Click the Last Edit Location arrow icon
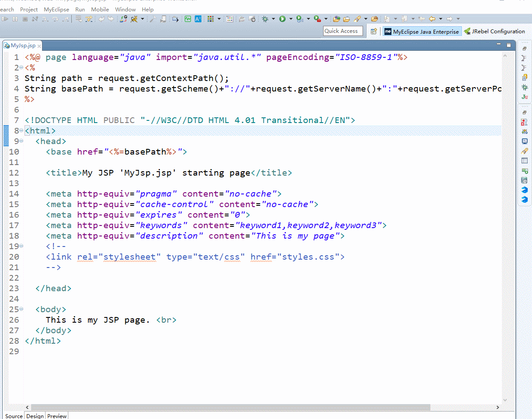Viewport: 532px width, 419px height. pyautogui.click(x=422, y=19)
